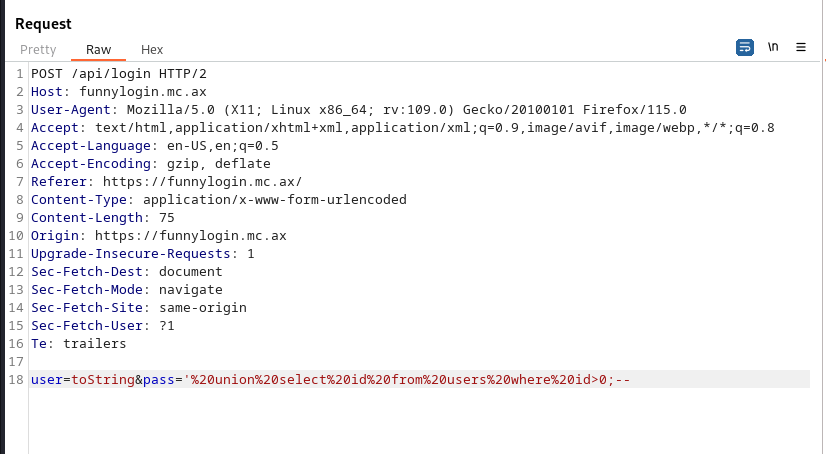Click the Origin header line

[x=158, y=236]
